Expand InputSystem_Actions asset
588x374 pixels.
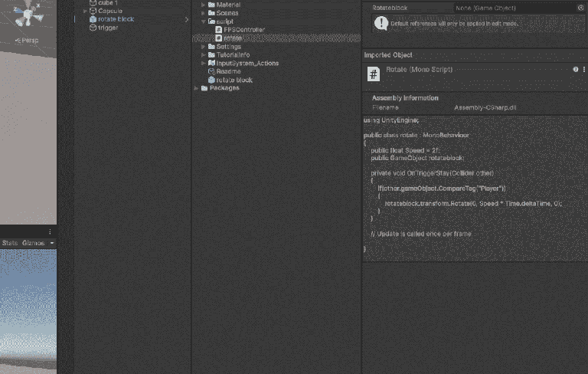pyautogui.click(x=203, y=63)
